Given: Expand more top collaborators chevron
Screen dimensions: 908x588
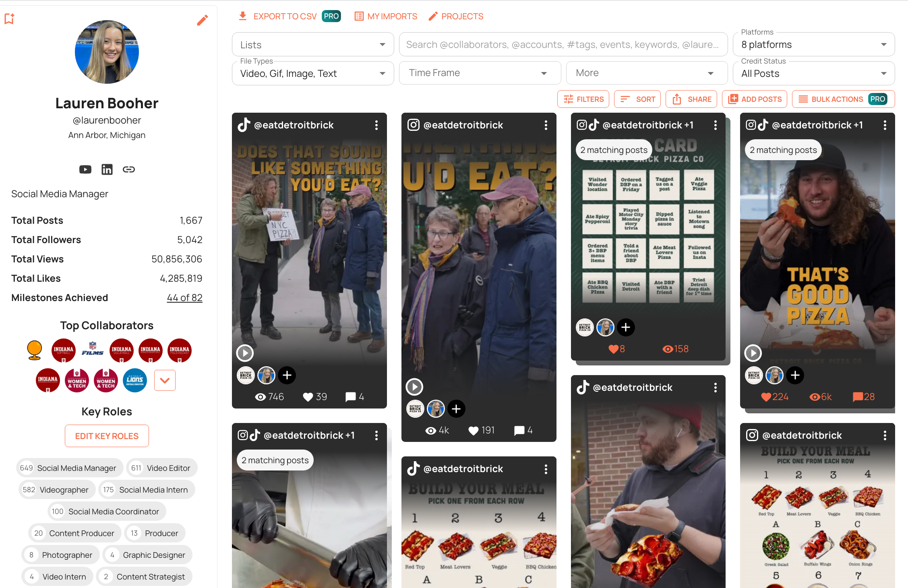Looking at the screenshot, I should [x=165, y=380].
